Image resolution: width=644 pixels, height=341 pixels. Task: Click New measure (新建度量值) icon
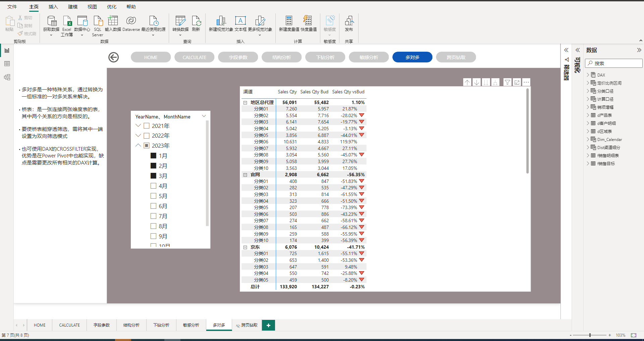pos(289,21)
